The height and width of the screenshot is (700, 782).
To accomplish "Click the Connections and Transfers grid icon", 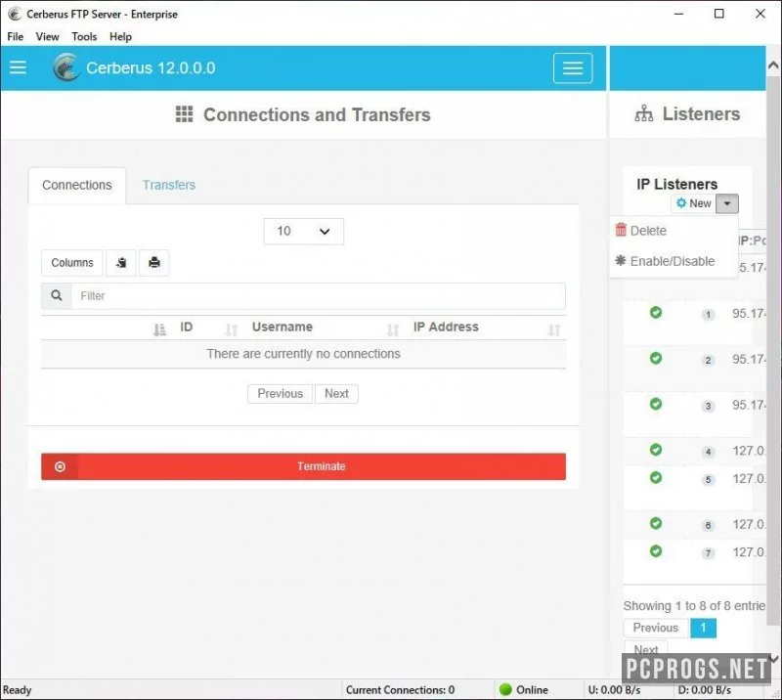I will click(x=184, y=114).
